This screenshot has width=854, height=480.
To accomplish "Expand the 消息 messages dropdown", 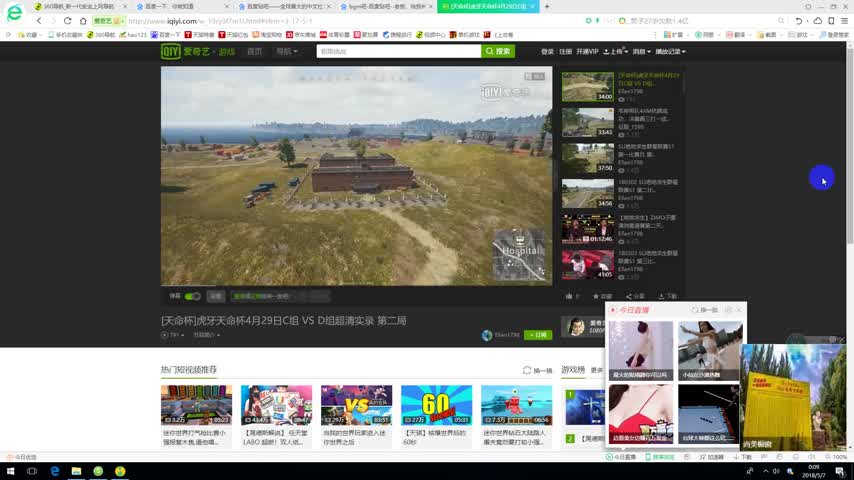I will pyautogui.click(x=641, y=51).
